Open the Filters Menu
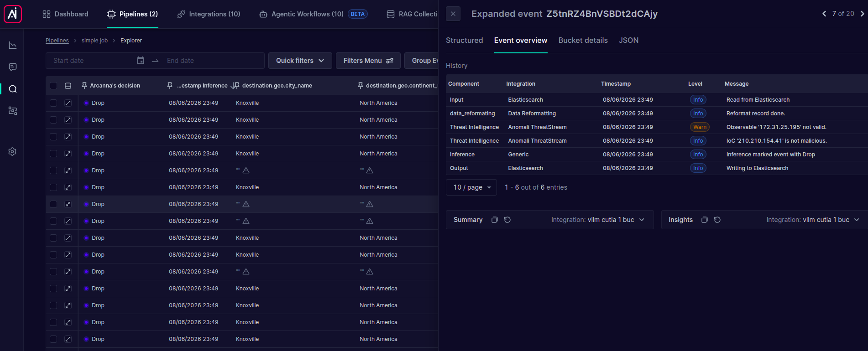Screen dimensions: 868x351 [368, 61]
